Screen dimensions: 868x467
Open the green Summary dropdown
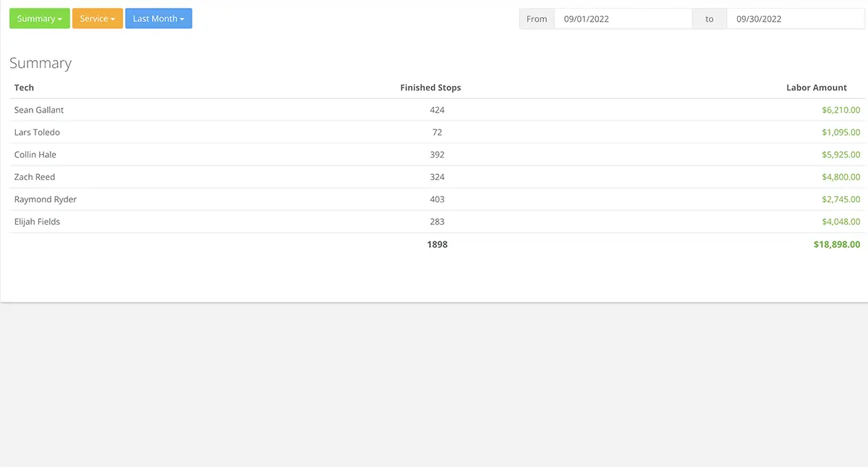[x=40, y=19]
